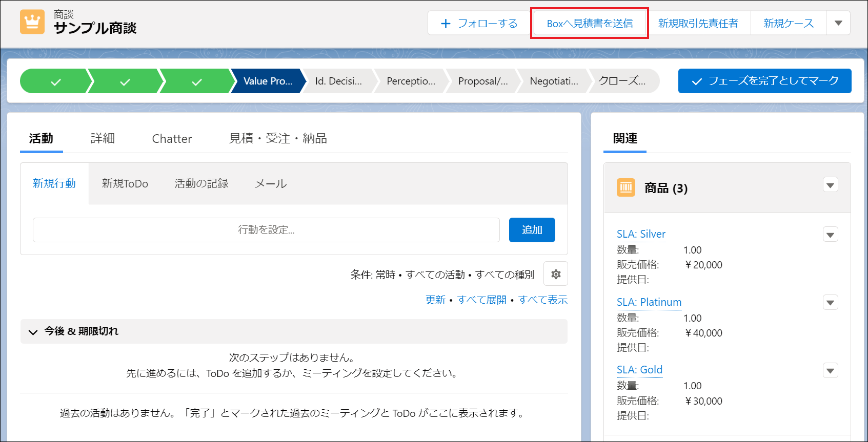Open the Chatter tab

coord(172,139)
